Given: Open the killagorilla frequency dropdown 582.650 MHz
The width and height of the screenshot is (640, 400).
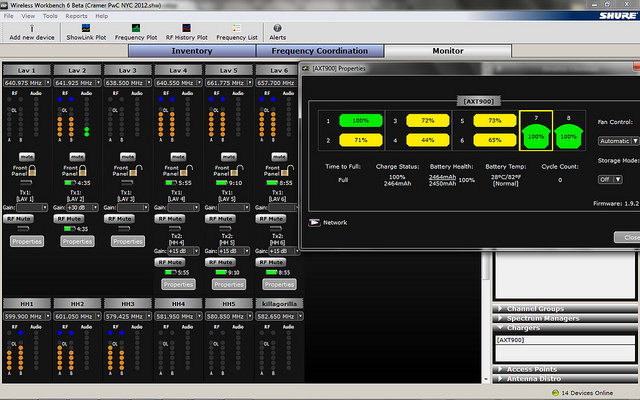Looking at the screenshot, I should pyautogui.click(x=280, y=316).
